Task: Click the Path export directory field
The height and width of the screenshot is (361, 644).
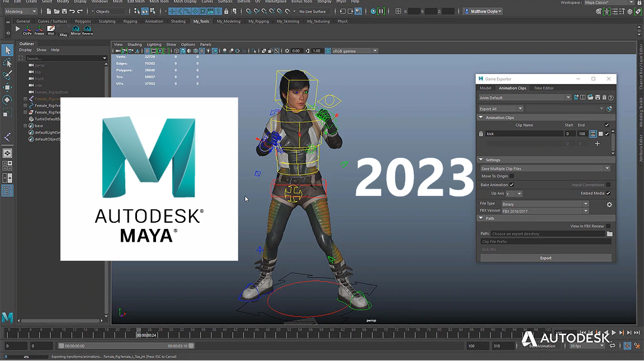Action: (x=548, y=234)
